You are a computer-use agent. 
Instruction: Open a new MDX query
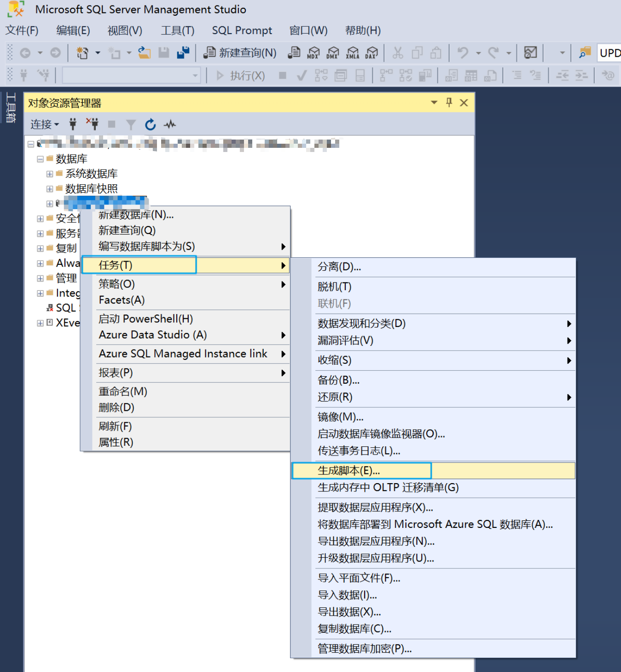coord(313,53)
